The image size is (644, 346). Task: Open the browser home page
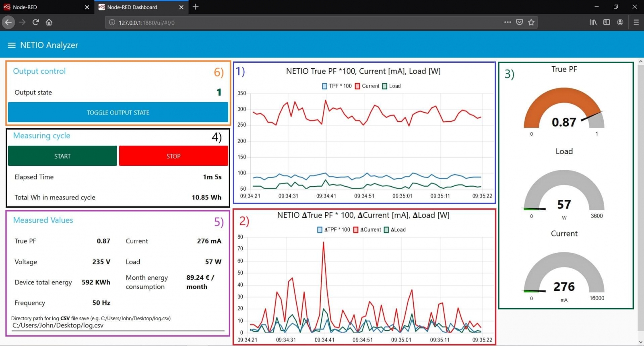click(49, 22)
